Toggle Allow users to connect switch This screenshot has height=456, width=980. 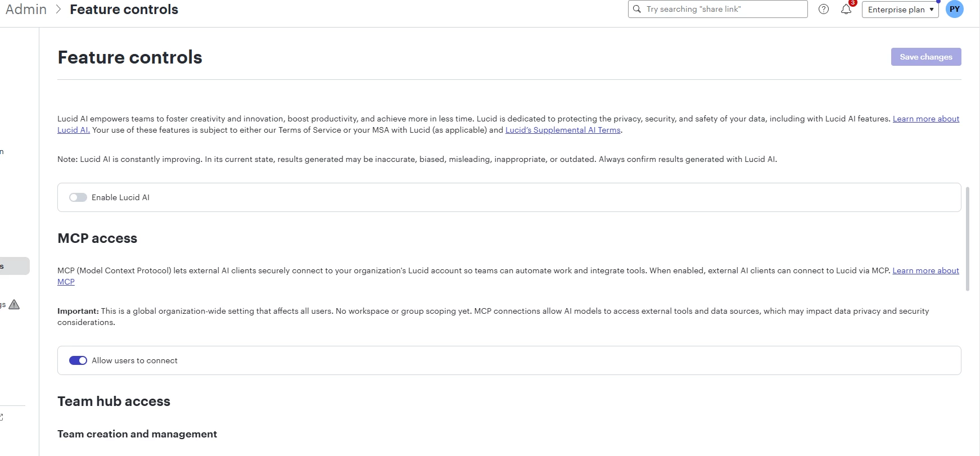78,360
